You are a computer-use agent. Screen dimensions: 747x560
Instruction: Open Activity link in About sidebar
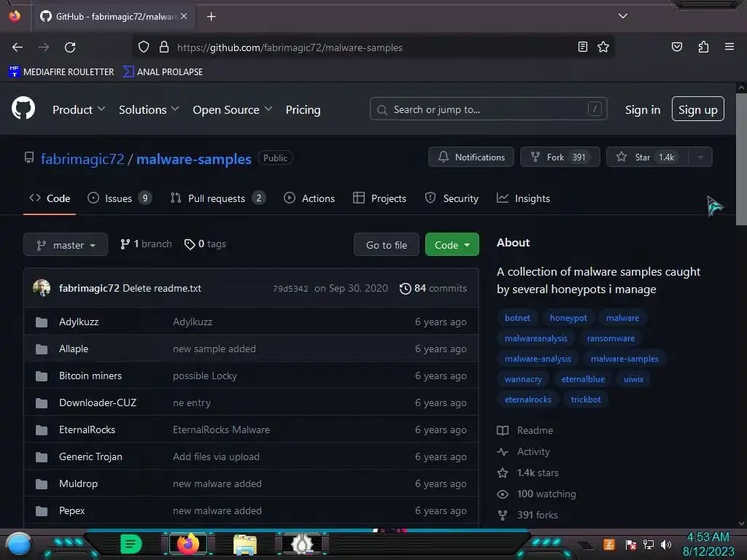click(x=524, y=451)
